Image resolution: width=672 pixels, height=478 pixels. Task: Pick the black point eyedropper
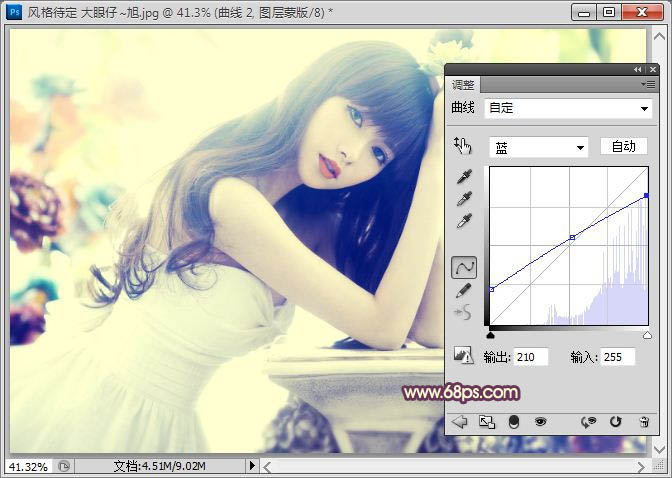click(464, 177)
